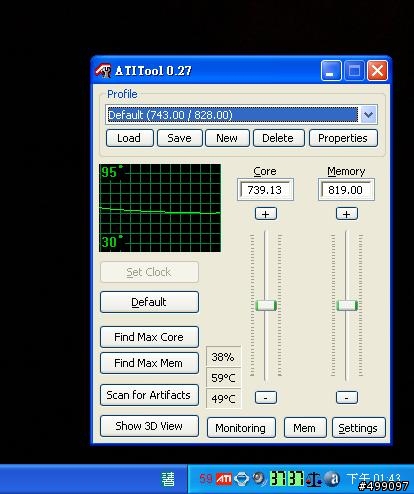The image size is (414, 494).
Task: Increase Memory clock with plus button
Action: 347,214
